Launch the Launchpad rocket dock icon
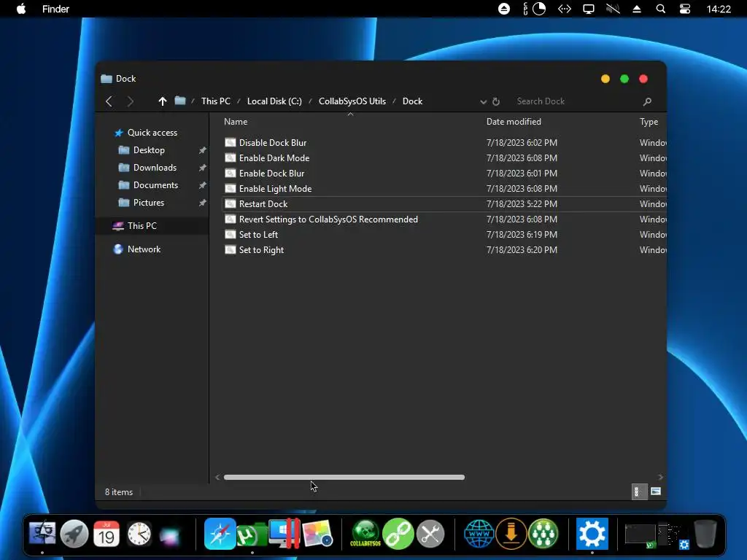The image size is (747, 560). (x=74, y=533)
